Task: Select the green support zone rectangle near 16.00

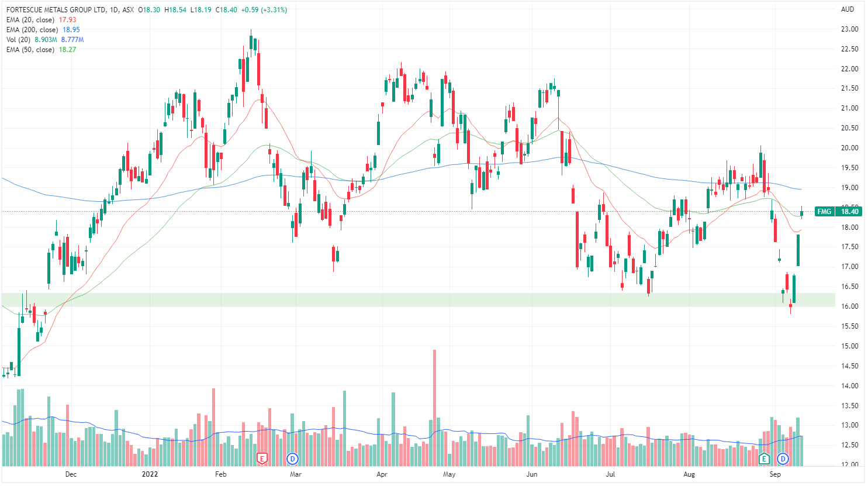Action: tap(418, 300)
